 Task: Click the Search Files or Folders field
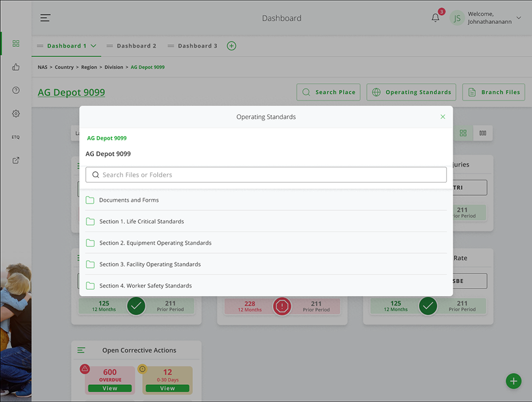(x=266, y=175)
